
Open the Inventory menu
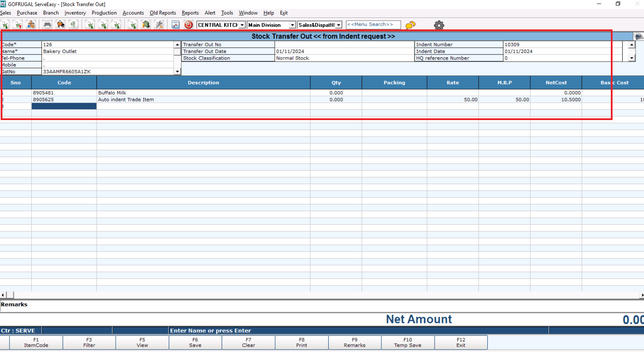tap(75, 13)
